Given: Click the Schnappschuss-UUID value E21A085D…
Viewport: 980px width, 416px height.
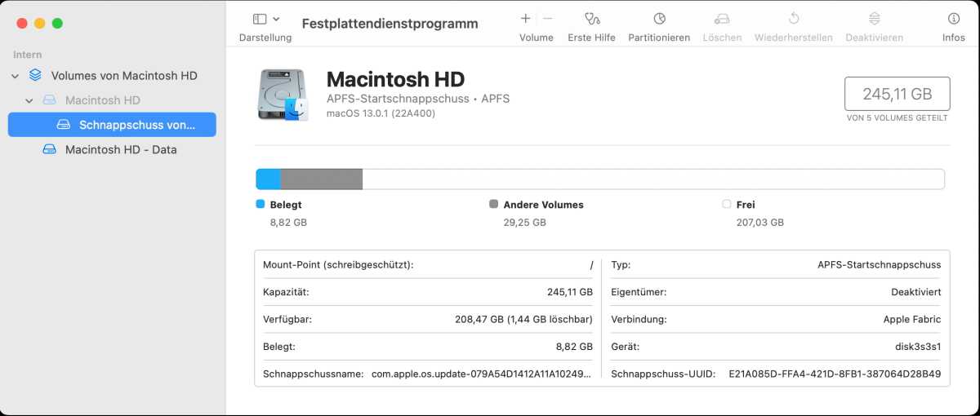Looking at the screenshot, I should point(835,374).
